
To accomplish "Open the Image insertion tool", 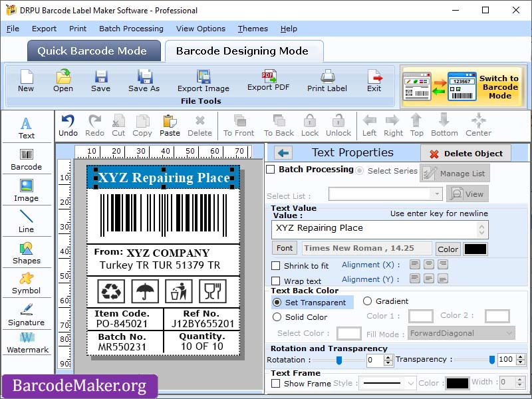I will 27,189.
